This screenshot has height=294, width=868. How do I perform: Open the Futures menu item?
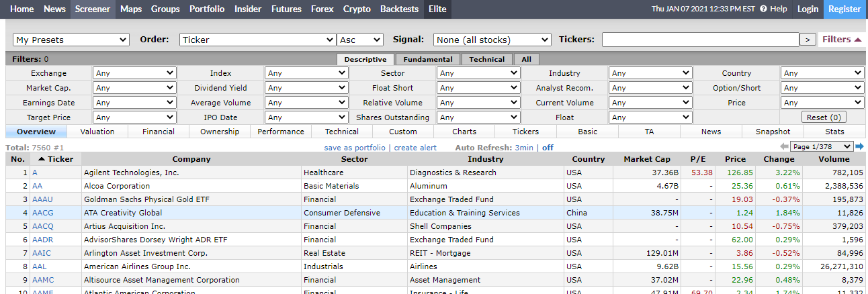(x=286, y=9)
